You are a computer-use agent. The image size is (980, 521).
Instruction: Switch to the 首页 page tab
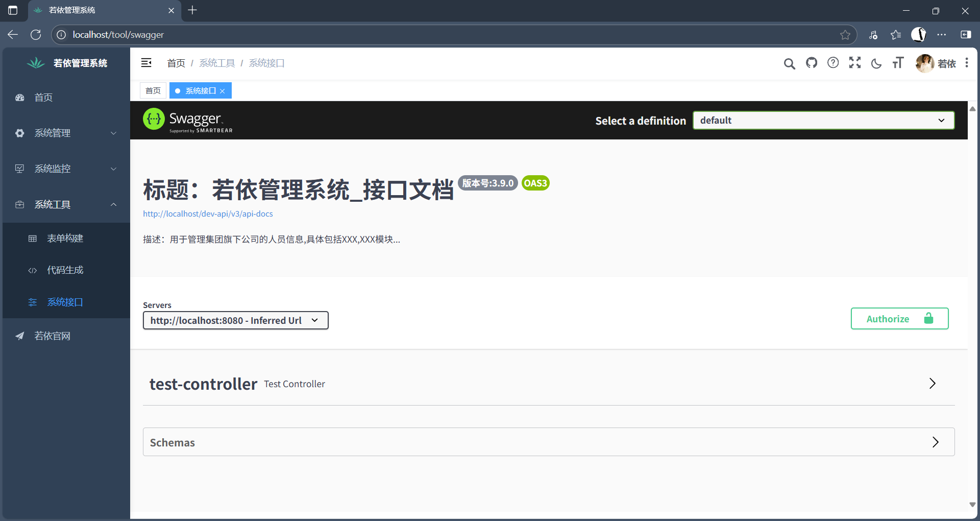point(153,90)
